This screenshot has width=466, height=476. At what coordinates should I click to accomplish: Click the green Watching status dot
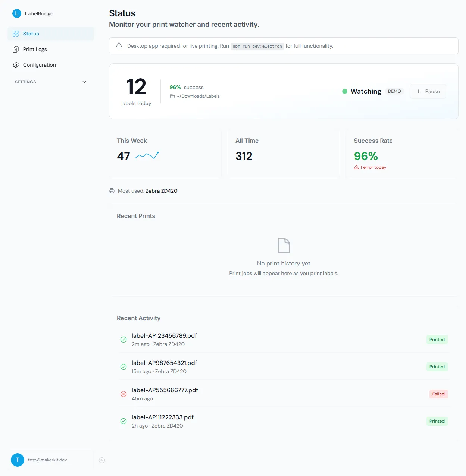point(345,91)
